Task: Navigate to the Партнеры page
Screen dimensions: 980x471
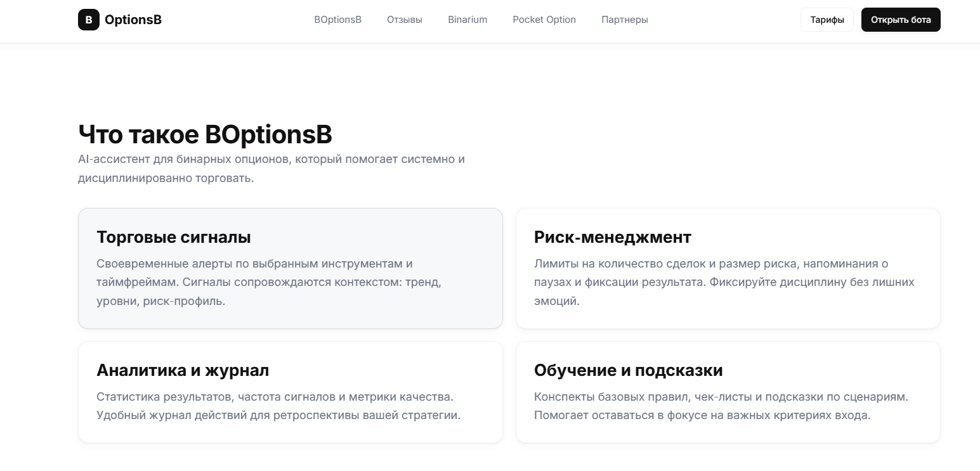Action: pyautogui.click(x=624, y=20)
